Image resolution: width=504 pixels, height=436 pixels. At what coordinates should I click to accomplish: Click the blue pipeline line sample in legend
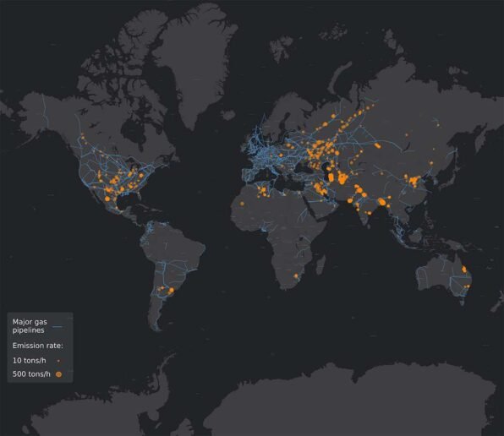(x=58, y=327)
